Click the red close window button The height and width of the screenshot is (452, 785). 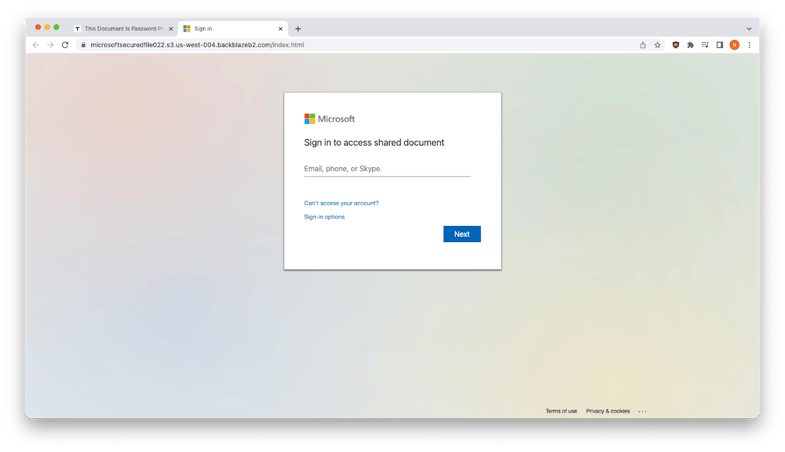click(x=38, y=27)
